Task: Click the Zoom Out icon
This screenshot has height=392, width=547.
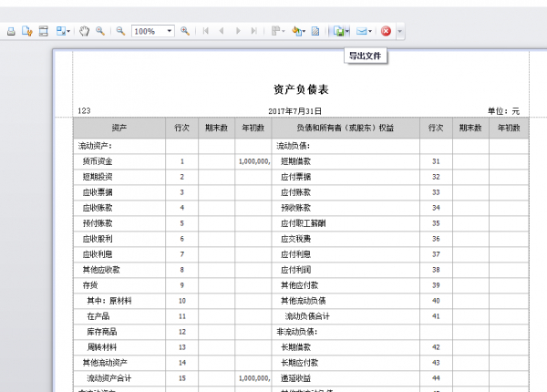Action: click(x=120, y=31)
